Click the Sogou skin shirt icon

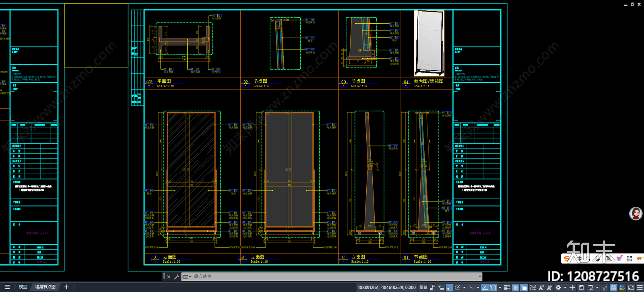(x=619, y=259)
